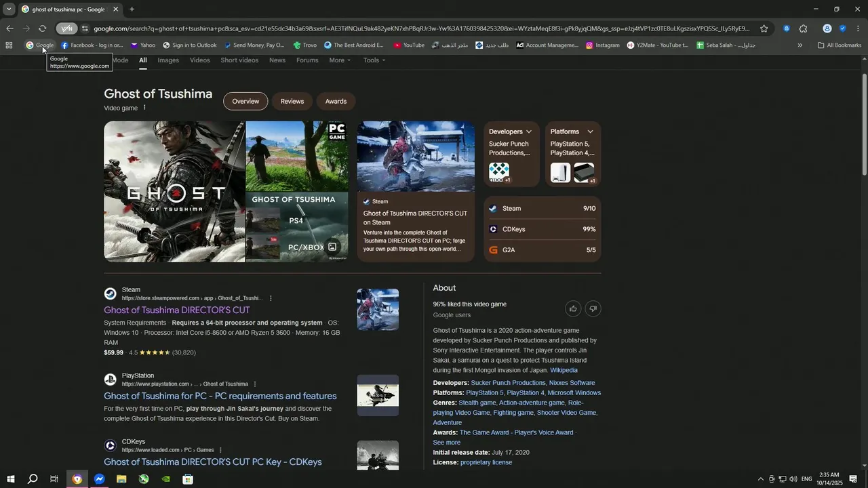Open a new tab with the plus button
Image resolution: width=868 pixels, height=488 pixels.
pyautogui.click(x=132, y=9)
